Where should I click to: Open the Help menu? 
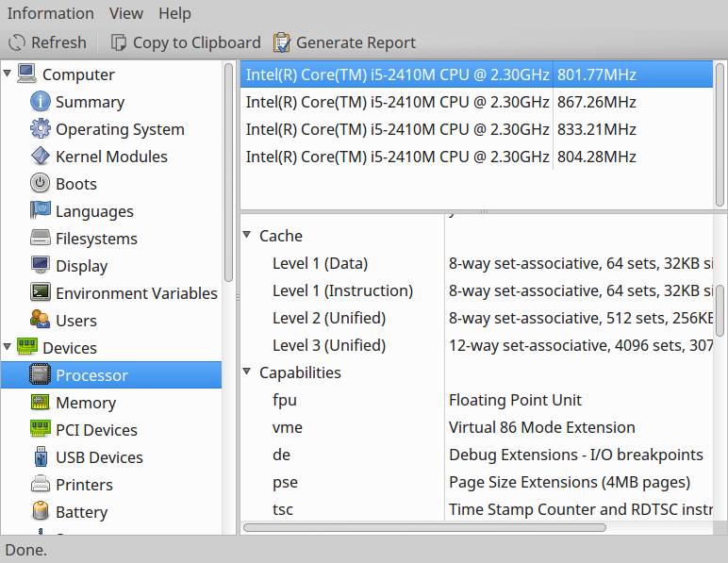click(x=174, y=13)
